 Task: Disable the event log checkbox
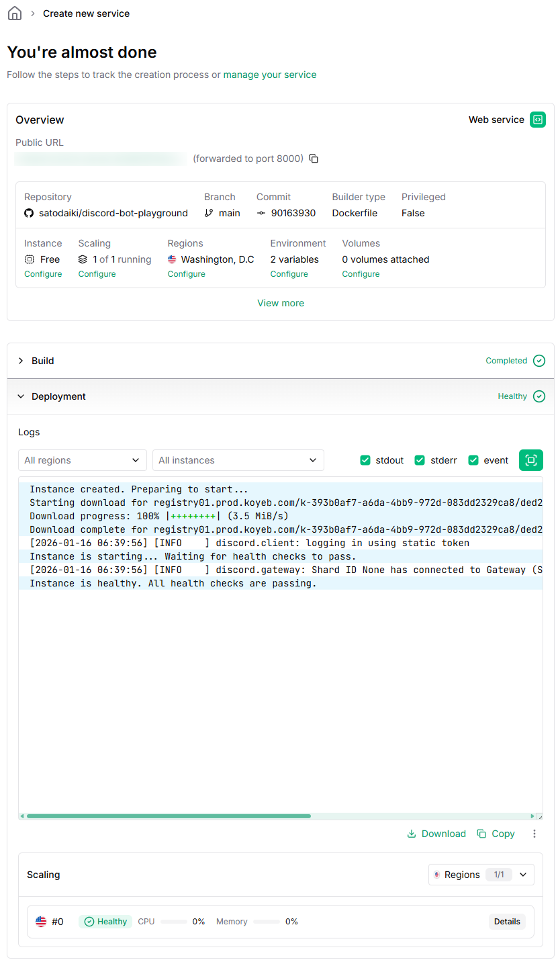473,460
